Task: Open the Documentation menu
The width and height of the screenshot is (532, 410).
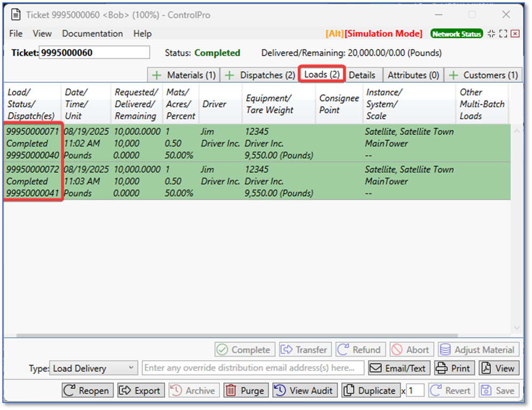Action: 92,34
